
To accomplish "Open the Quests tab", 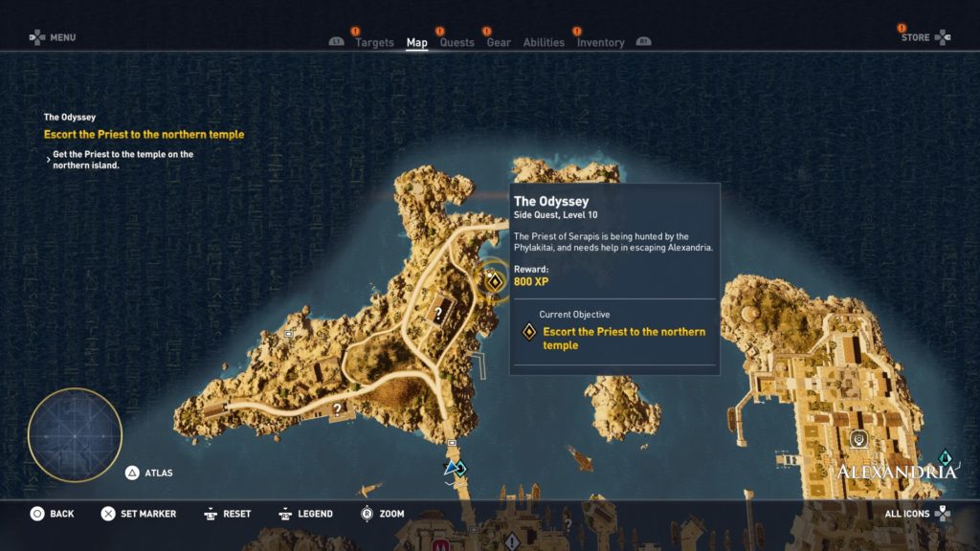I will click(457, 42).
